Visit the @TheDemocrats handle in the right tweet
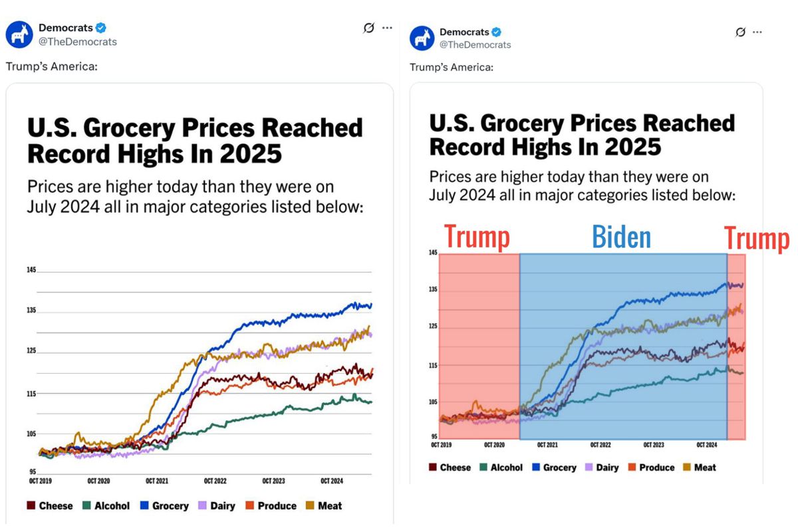 click(475, 45)
